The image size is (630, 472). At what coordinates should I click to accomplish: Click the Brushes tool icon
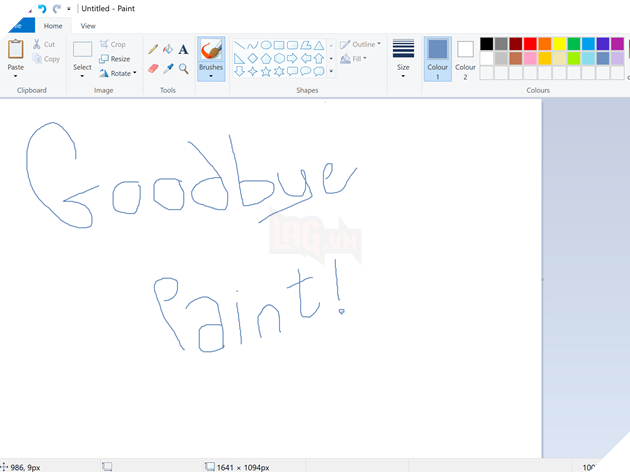(x=211, y=50)
